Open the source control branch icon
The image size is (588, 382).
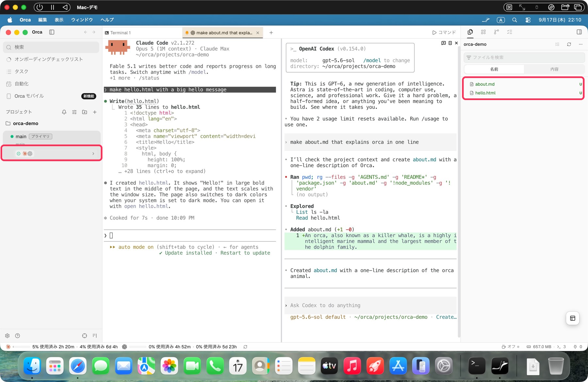(x=497, y=32)
